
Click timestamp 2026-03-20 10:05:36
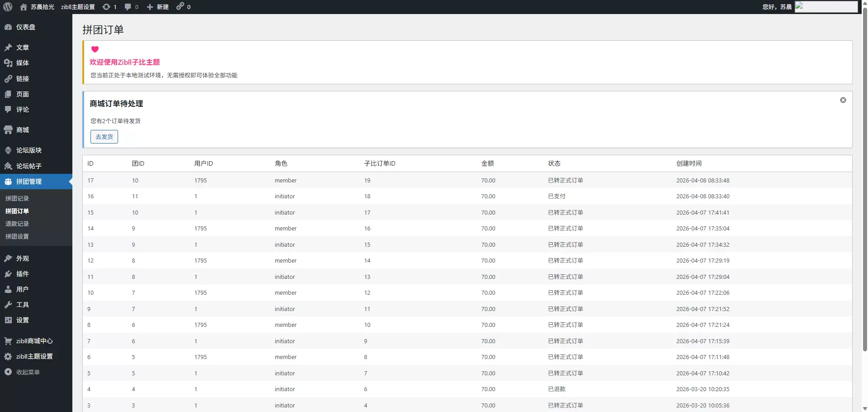pyautogui.click(x=703, y=406)
